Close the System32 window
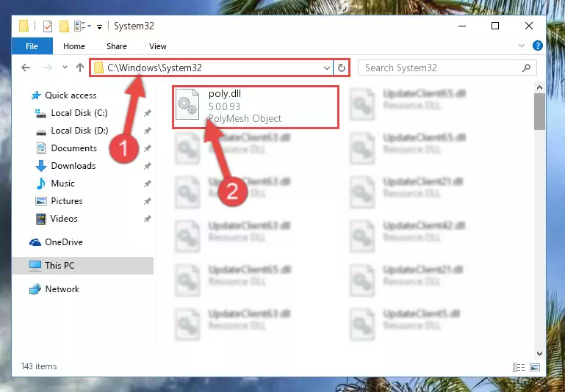Image resolution: width=565 pixels, height=392 pixels. [528, 26]
